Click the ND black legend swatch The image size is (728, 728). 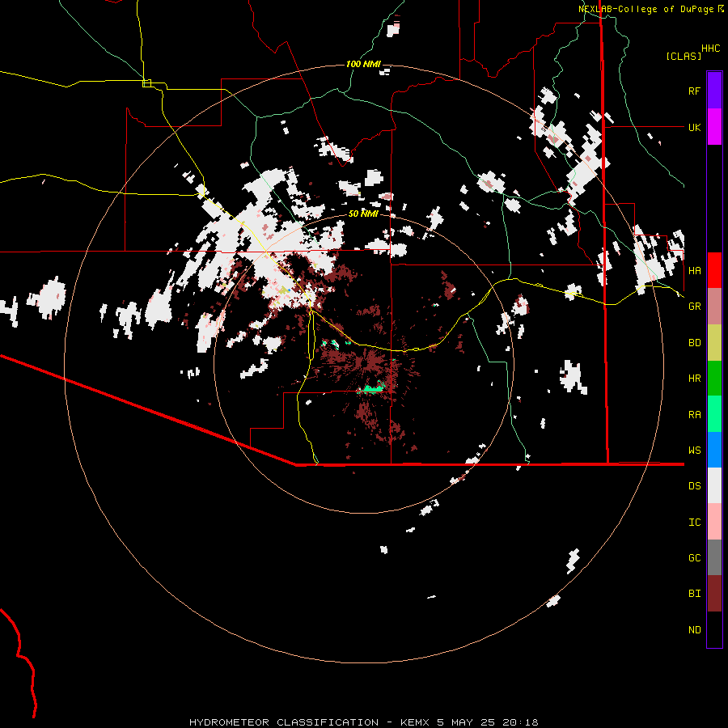[714, 629]
